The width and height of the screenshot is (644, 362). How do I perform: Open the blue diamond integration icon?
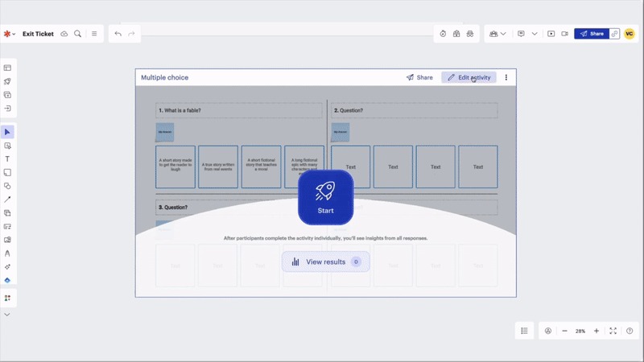click(x=7, y=280)
